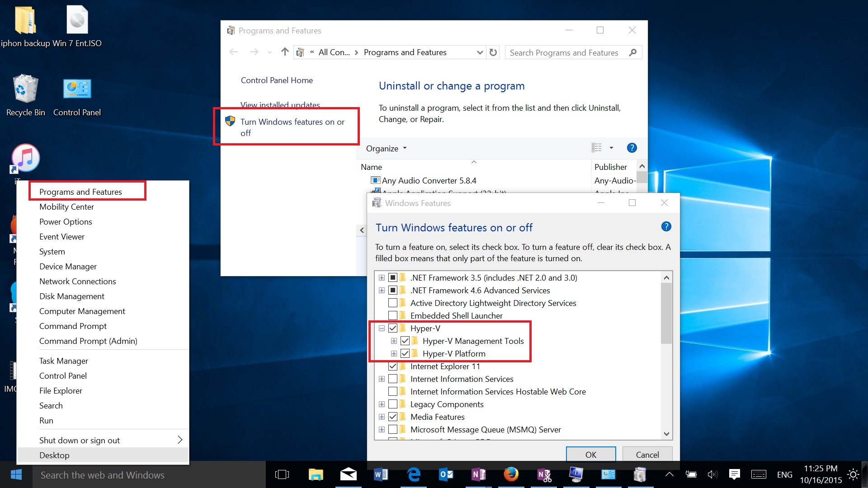Click the up-arrow navigation icon
Screen dimensions: 868x488
pos(285,52)
